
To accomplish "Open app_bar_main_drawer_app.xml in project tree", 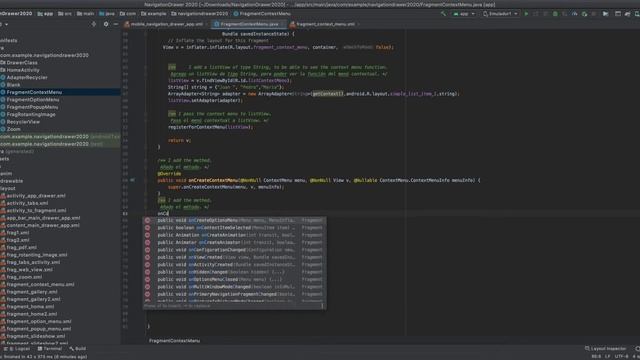I will click(40, 218).
